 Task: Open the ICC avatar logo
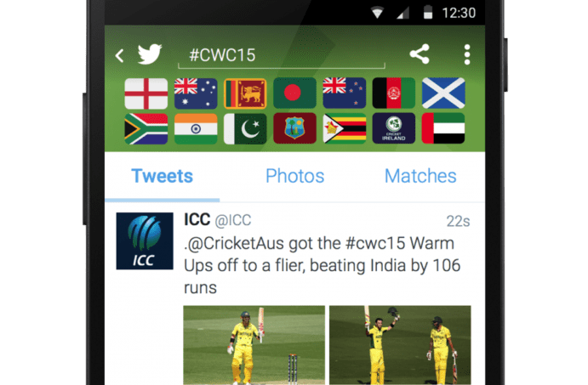coord(145,241)
